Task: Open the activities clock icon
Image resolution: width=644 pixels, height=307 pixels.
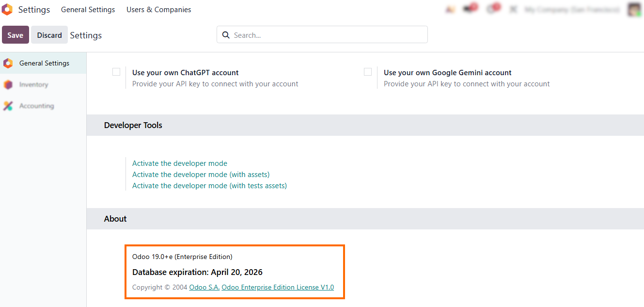Action: tap(492, 9)
